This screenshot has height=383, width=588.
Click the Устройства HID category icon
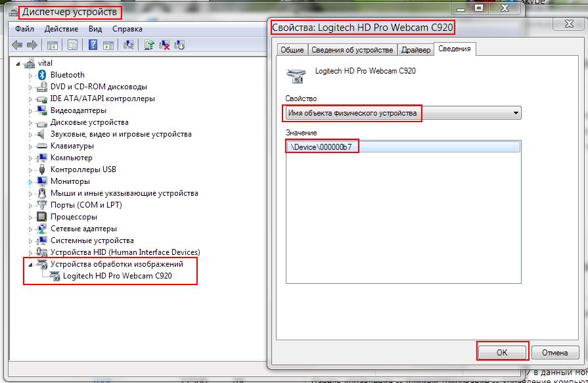point(41,252)
